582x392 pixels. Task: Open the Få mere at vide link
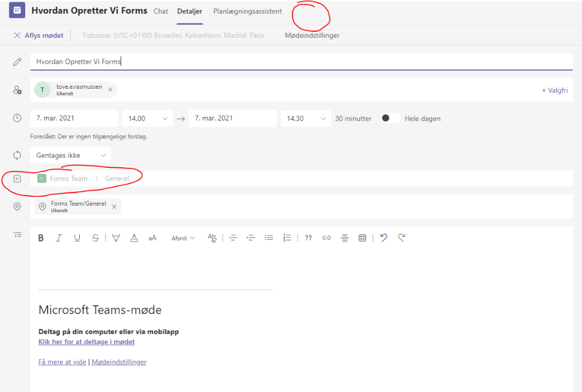(62, 361)
